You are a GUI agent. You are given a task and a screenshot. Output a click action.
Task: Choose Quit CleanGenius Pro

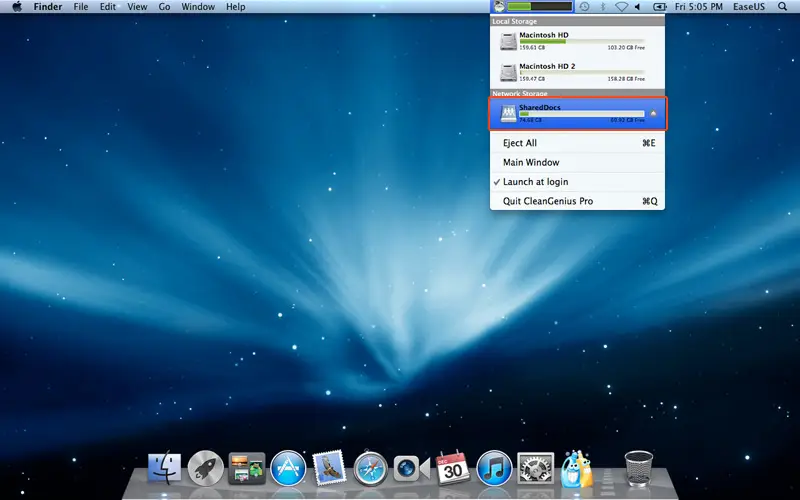(x=578, y=201)
